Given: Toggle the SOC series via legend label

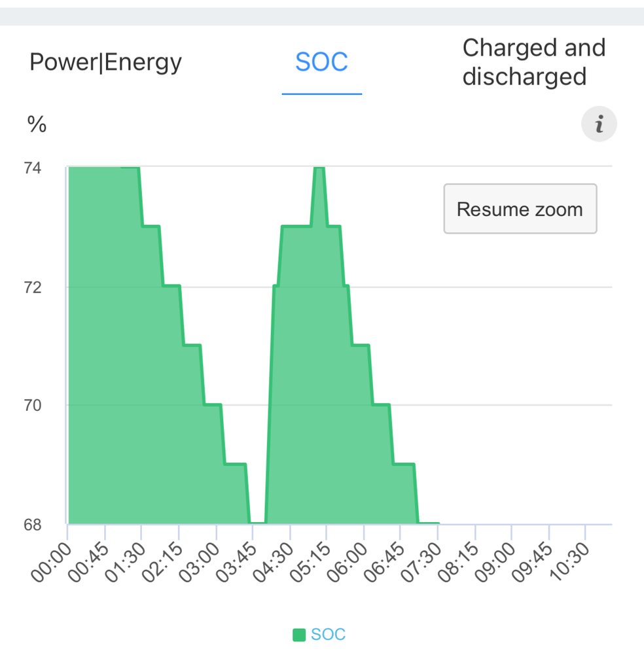Looking at the screenshot, I should pyautogui.click(x=328, y=635).
